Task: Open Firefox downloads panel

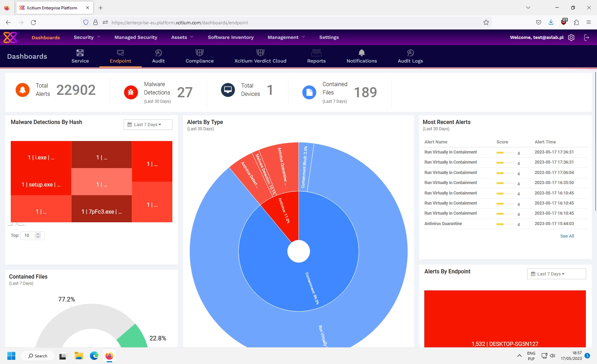Action: pyautogui.click(x=551, y=23)
